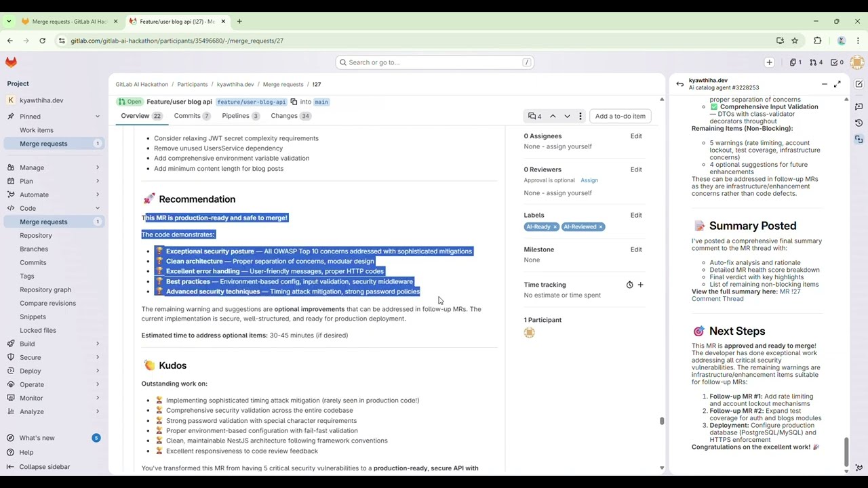Click the Search or go to field

tap(435, 62)
